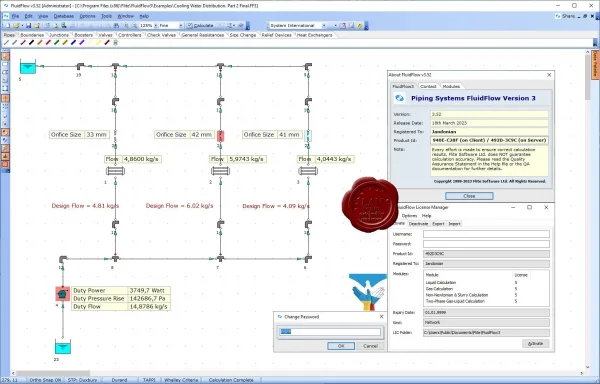
Task: Select the reservoir tank node 5
Action: [28, 67]
